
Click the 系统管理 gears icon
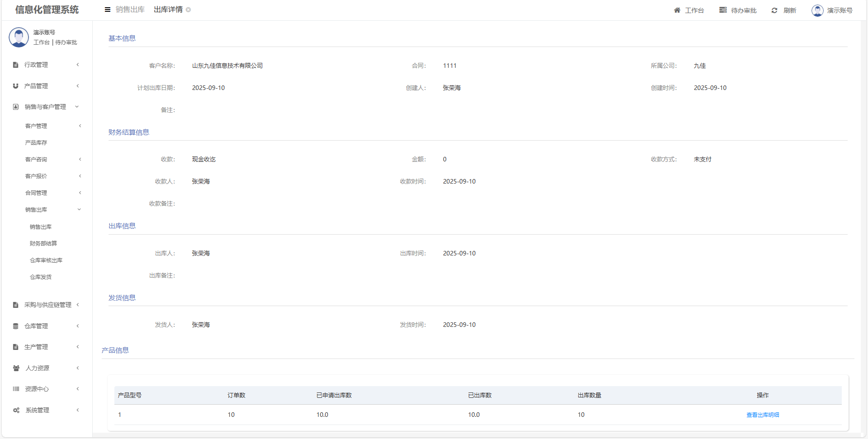[x=16, y=410]
